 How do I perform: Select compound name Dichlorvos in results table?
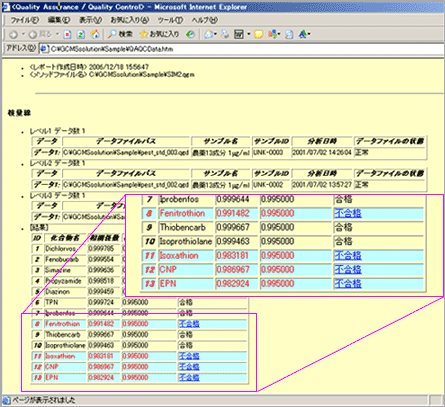click(x=60, y=249)
